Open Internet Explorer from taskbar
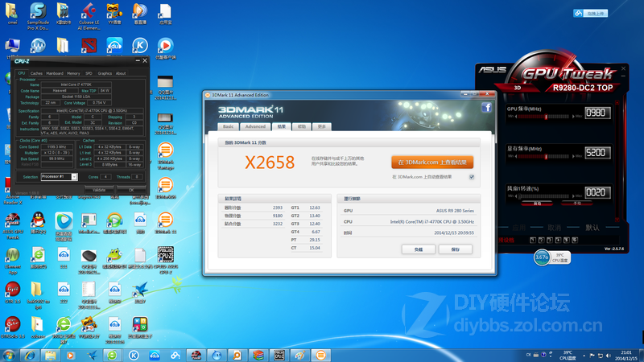The image size is (644, 362). pos(30,355)
